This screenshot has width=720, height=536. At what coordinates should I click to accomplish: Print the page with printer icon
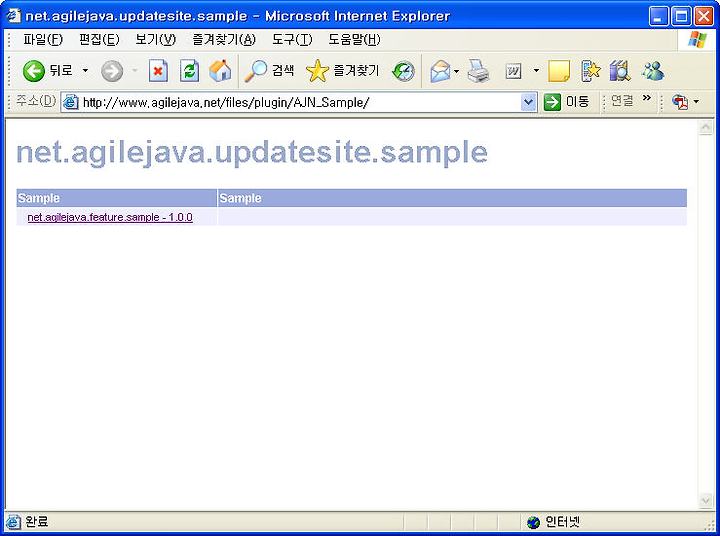click(x=478, y=72)
